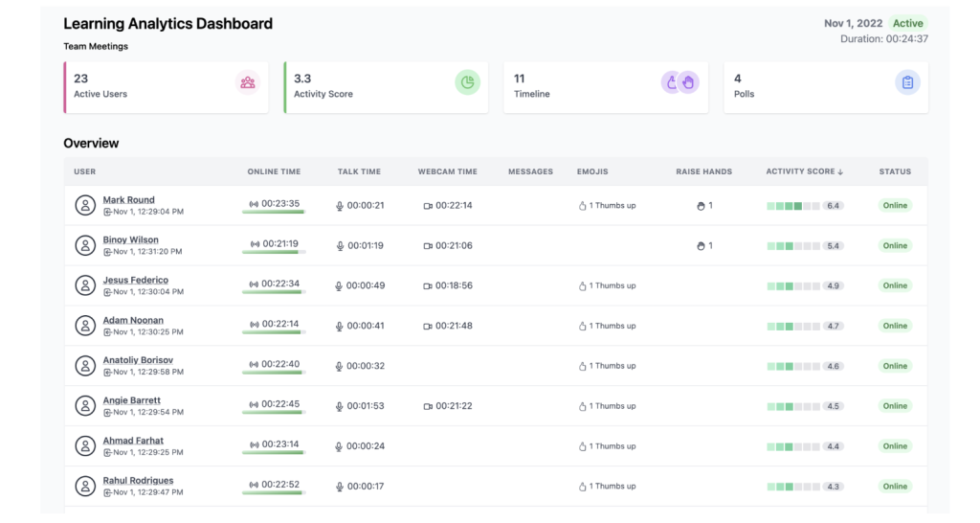Click Mark Round's online time progress bar
The image size is (980, 523).
pyautogui.click(x=274, y=213)
